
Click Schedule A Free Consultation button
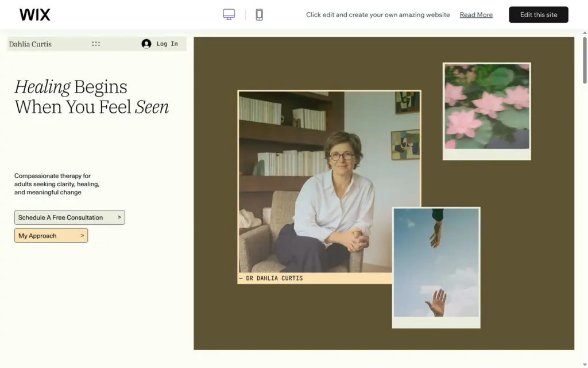[69, 217]
